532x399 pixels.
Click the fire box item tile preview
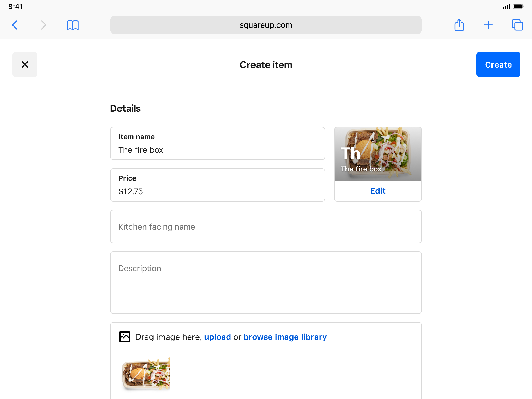tap(378, 154)
